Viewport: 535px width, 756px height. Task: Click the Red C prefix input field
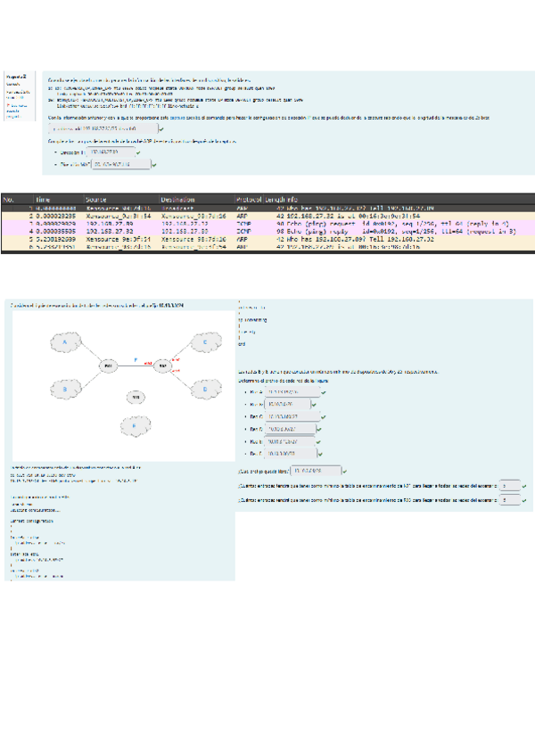point(292,416)
